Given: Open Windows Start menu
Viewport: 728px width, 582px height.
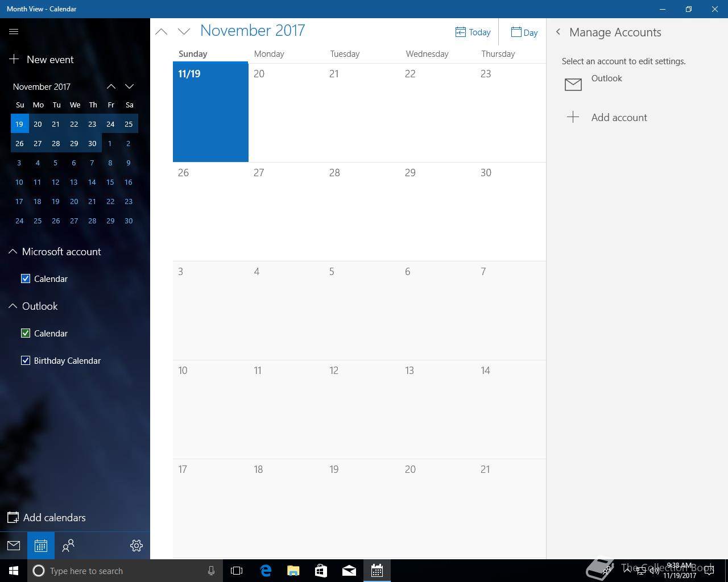Looking at the screenshot, I should 14,571.
